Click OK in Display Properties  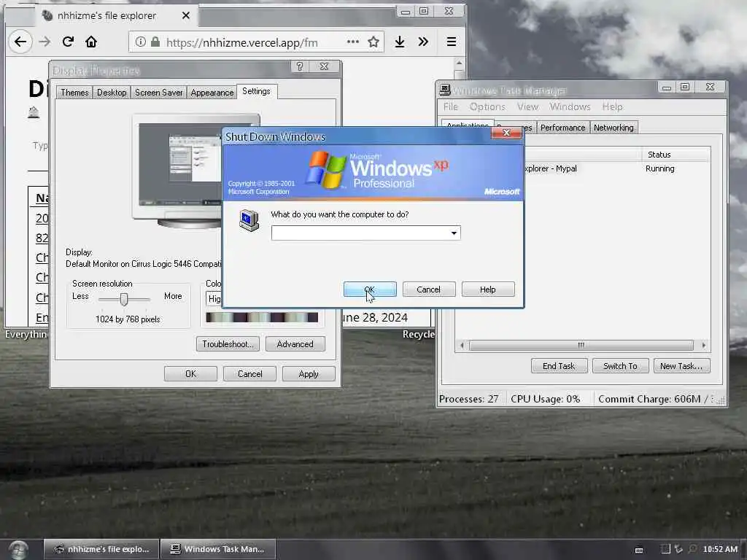[190, 374]
